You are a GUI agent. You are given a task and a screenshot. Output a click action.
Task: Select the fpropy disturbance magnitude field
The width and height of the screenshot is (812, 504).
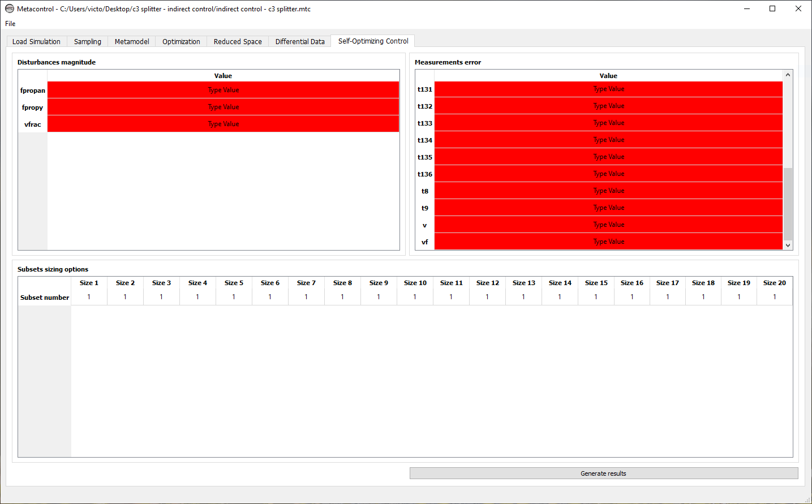pos(223,107)
